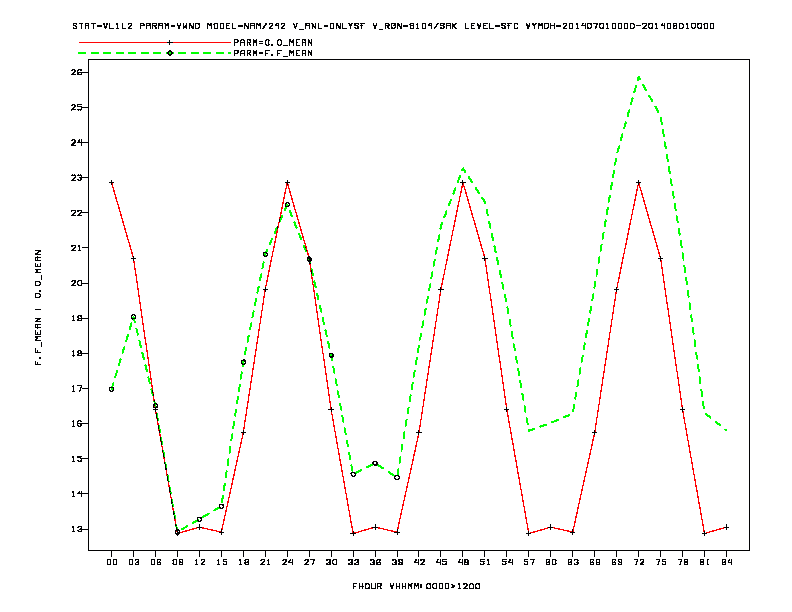
Task: Select the PARM=F.F_MEAN legend label
Action: (x=273, y=53)
